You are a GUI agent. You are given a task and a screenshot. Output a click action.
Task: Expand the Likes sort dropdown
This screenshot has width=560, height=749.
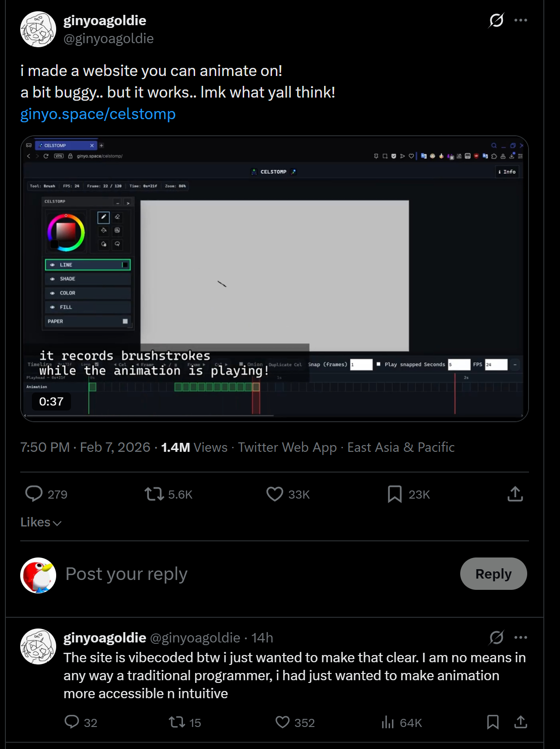point(41,522)
